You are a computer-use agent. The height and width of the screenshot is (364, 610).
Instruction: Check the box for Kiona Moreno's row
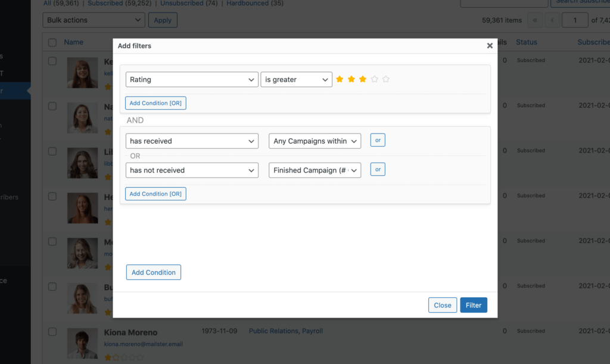[x=52, y=331]
